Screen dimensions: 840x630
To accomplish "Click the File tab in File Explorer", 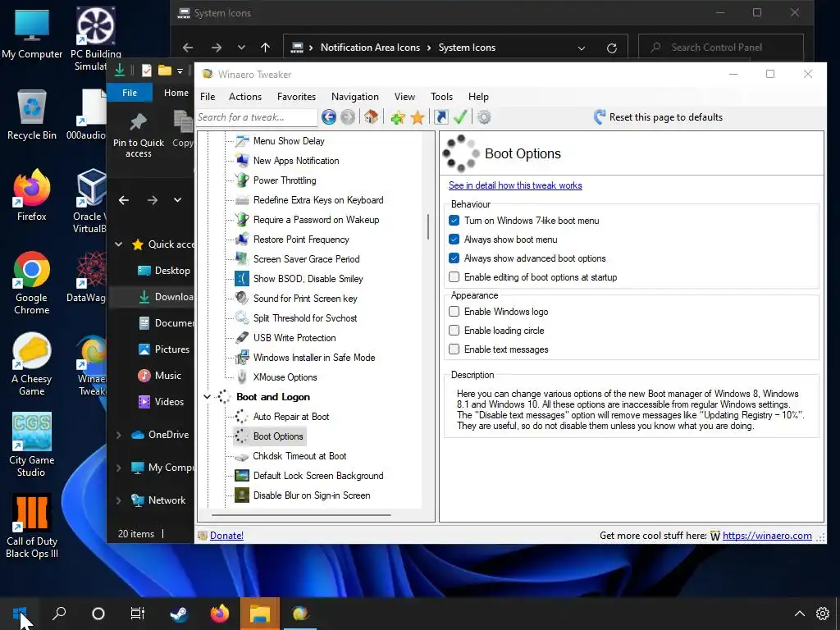I will [130, 93].
